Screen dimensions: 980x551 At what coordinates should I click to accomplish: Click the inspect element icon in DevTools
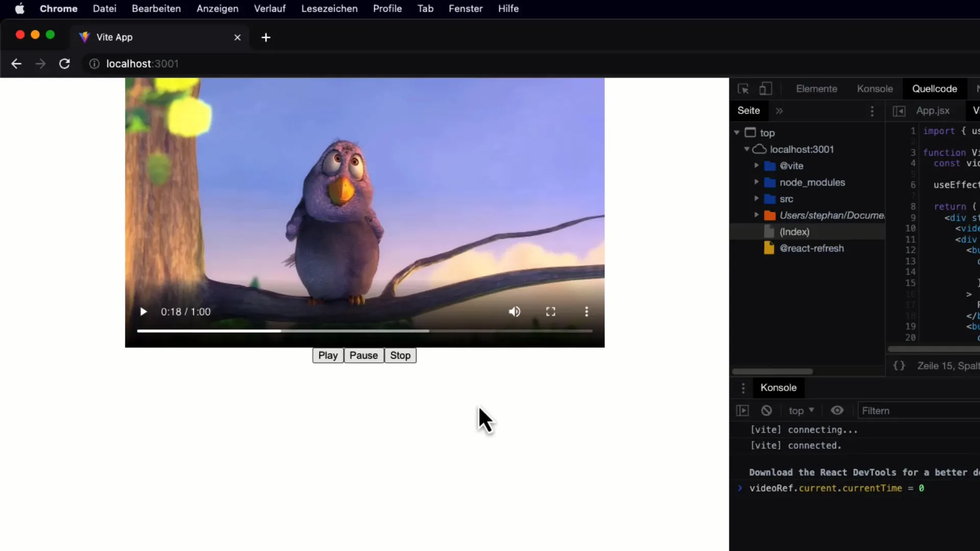click(743, 88)
